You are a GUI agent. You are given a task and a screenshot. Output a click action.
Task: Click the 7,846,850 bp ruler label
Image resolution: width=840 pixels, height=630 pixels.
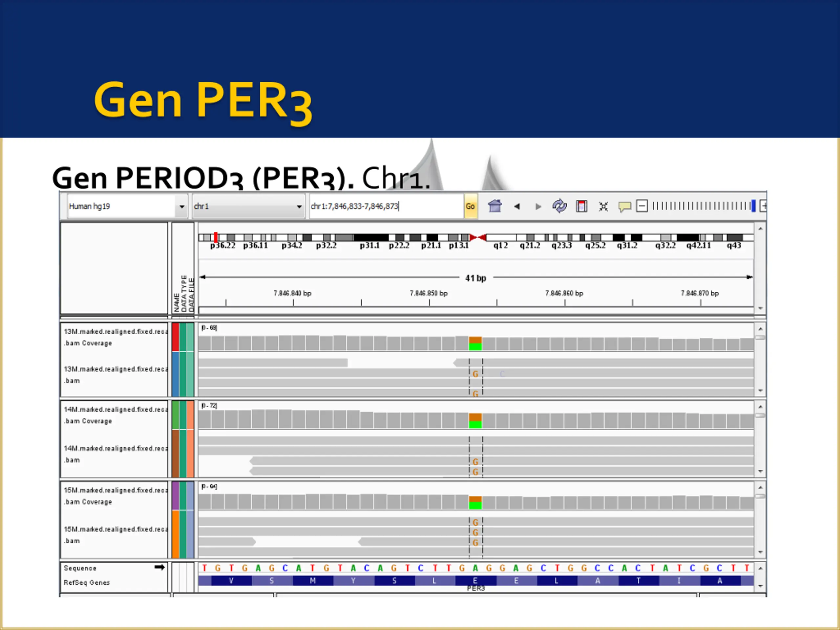coord(428,293)
